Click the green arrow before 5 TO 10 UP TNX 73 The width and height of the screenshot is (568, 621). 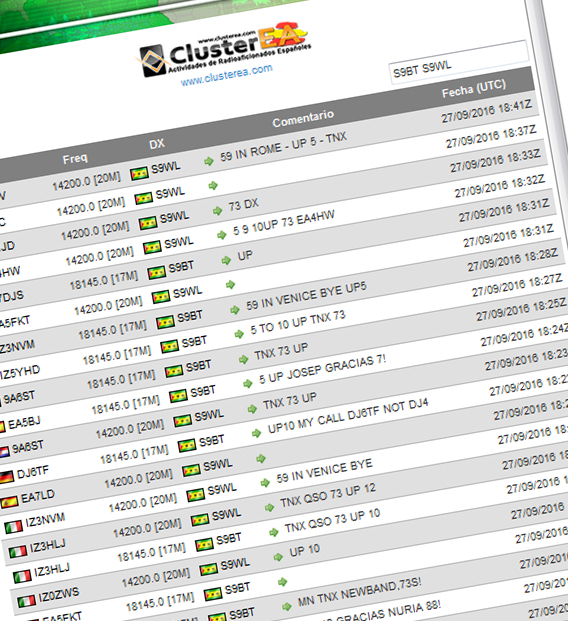click(239, 334)
